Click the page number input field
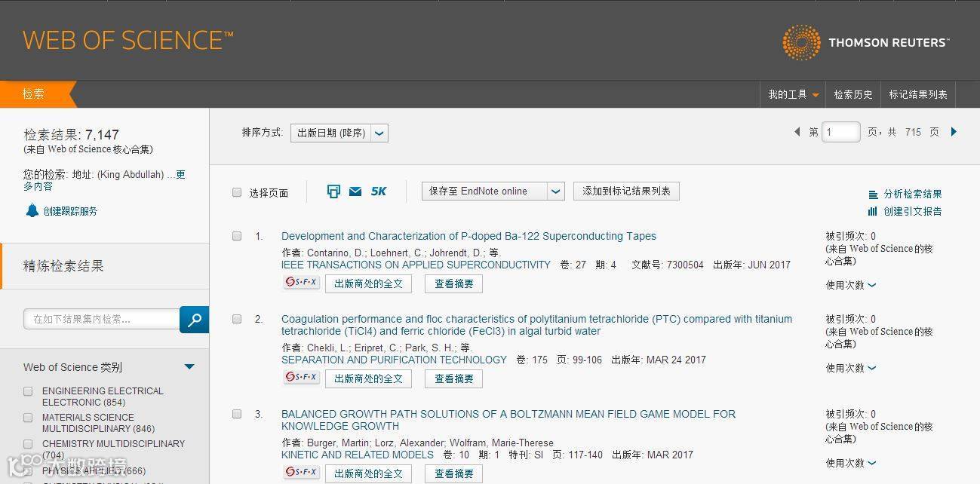Screen dimensions: 980x484 [x=841, y=132]
